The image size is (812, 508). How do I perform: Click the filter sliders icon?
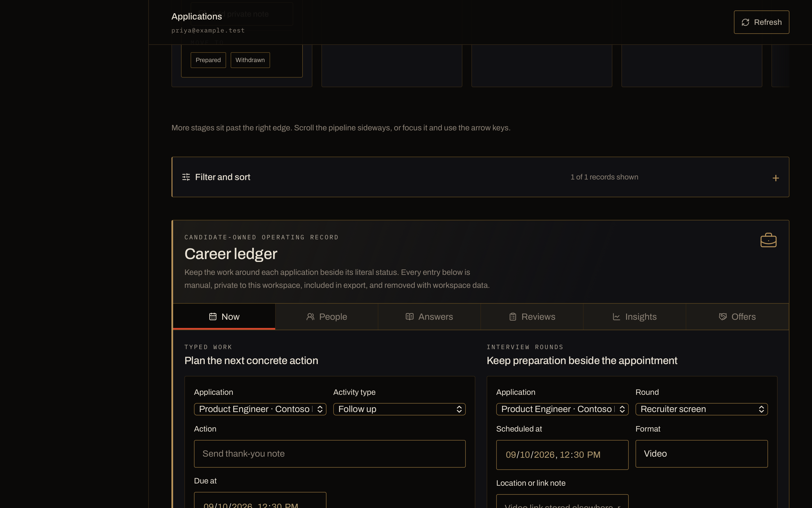click(x=186, y=177)
